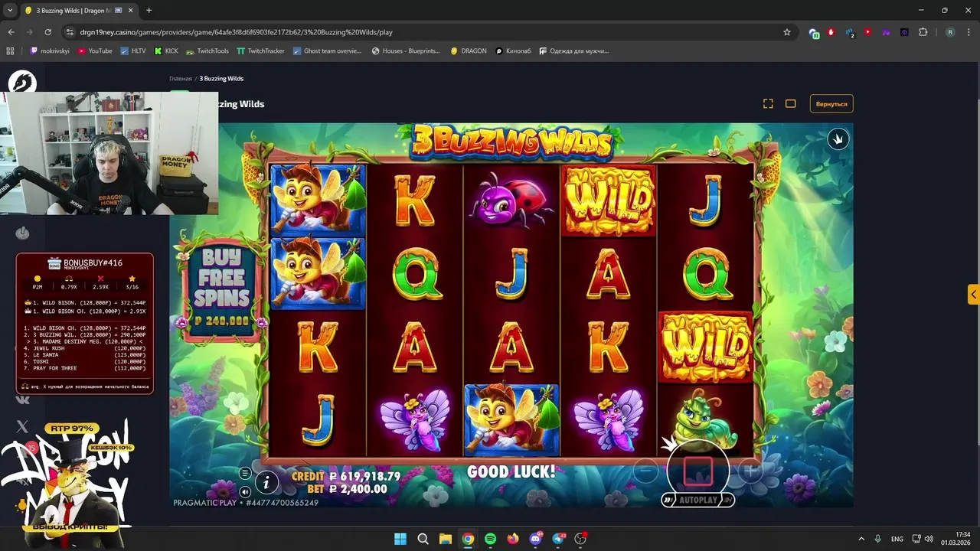Open the Одежда для мужчин bookmark
The image size is (980, 551).
573,51
